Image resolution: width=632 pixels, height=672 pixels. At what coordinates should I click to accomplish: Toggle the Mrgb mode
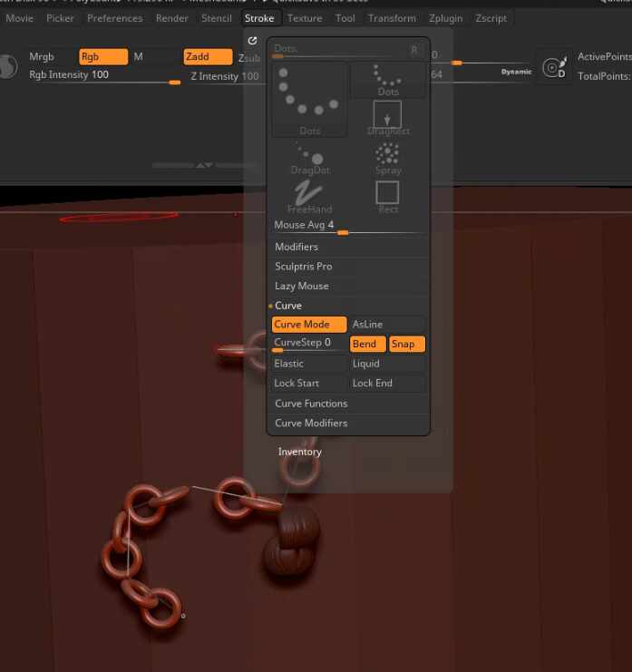pyautogui.click(x=42, y=56)
